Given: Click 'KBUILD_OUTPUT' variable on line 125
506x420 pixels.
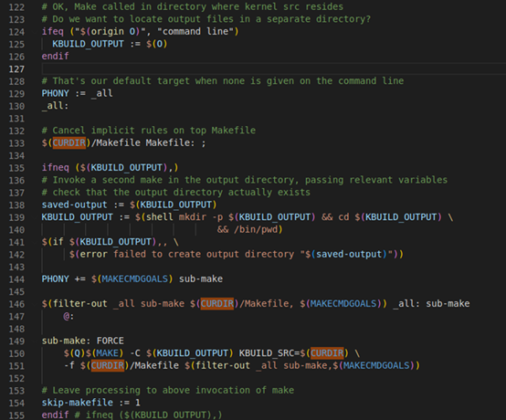Looking at the screenshot, I should 88,44.
